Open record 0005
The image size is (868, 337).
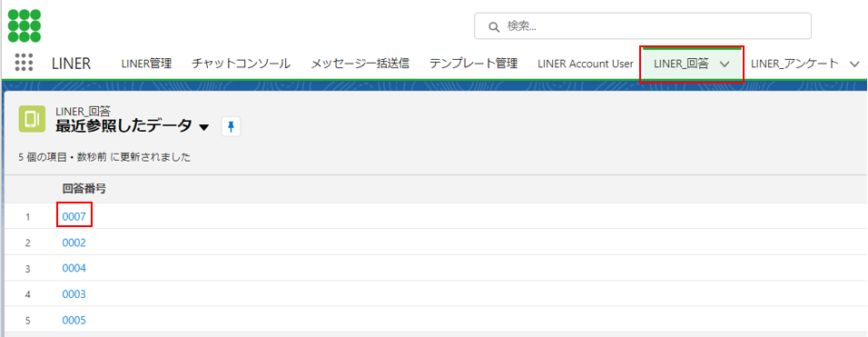tap(74, 321)
